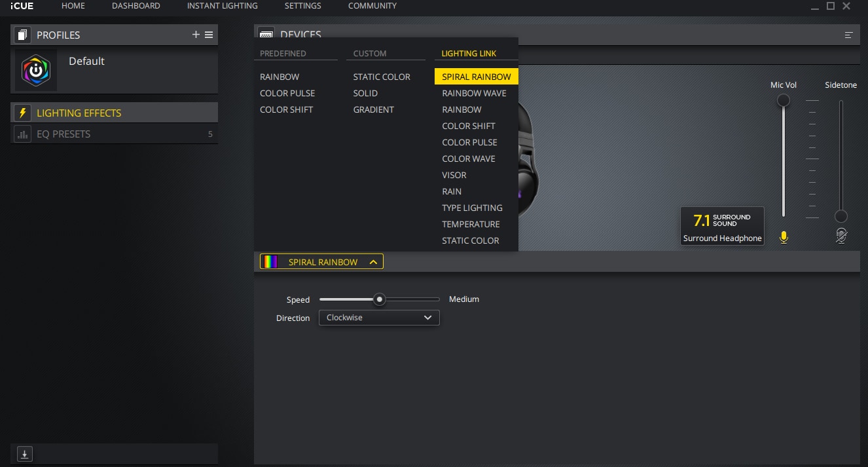Screen dimensions: 868x467
Task: Click the Default profile iCUE logo thumbnail
Action: click(x=36, y=70)
